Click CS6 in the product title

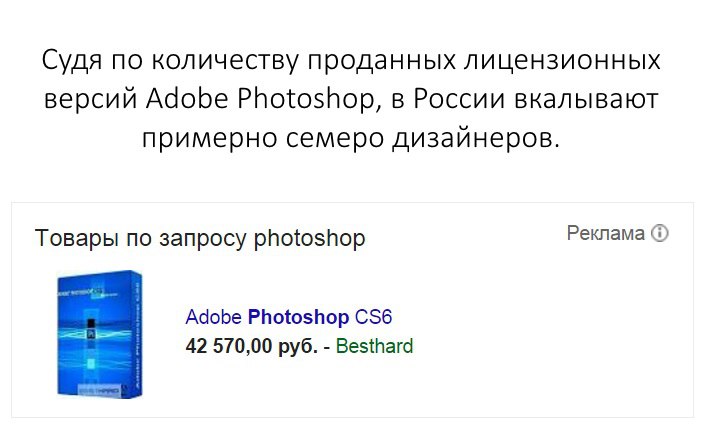(x=374, y=318)
